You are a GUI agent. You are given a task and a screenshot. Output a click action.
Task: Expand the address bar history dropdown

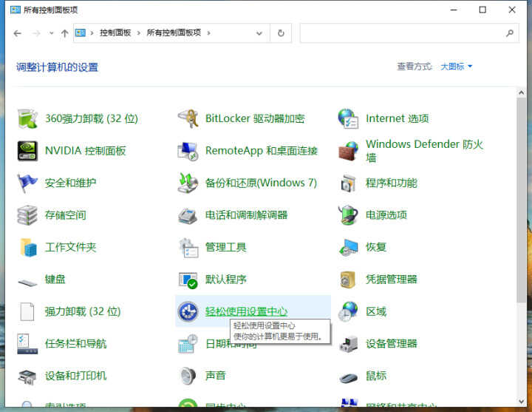[x=259, y=33]
